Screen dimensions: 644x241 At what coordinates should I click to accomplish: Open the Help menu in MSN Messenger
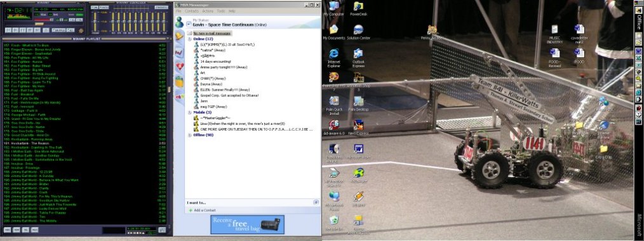232,11
